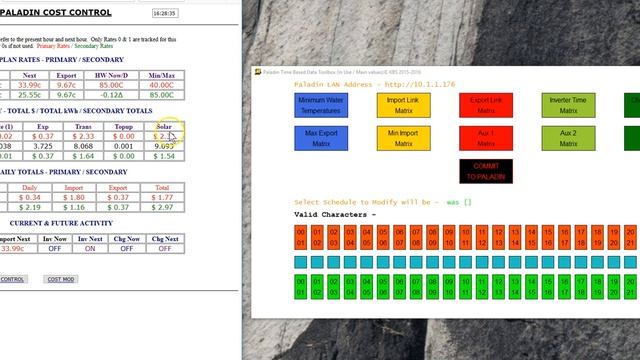Image resolution: width=640 pixels, height=360 pixels.
Task: Select orange hour box 04 05
Action: pos(367,237)
